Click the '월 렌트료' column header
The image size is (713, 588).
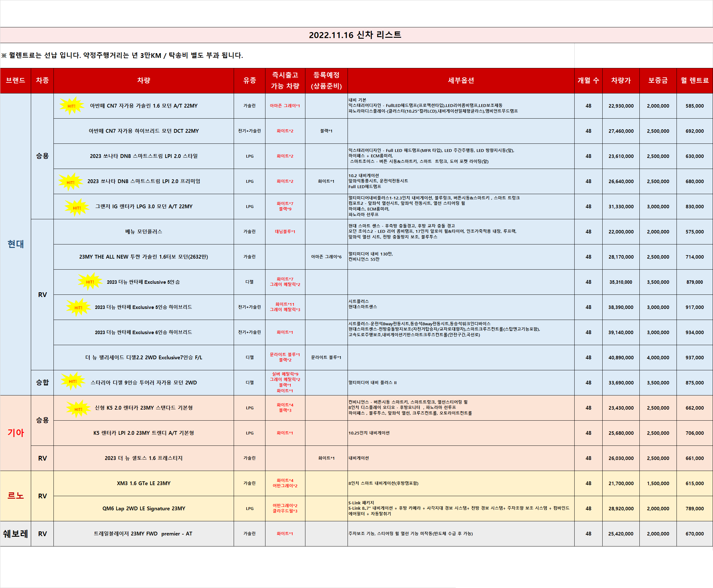[x=695, y=81]
